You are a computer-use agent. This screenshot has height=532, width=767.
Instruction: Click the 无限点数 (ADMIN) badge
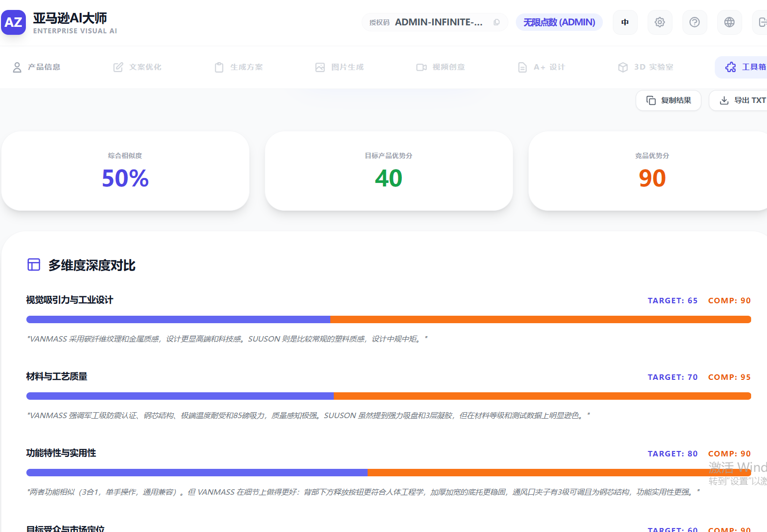(x=559, y=22)
